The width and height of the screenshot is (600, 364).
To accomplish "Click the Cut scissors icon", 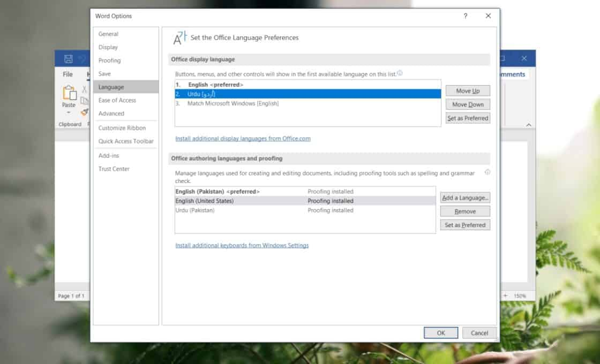I will coord(85,89).
